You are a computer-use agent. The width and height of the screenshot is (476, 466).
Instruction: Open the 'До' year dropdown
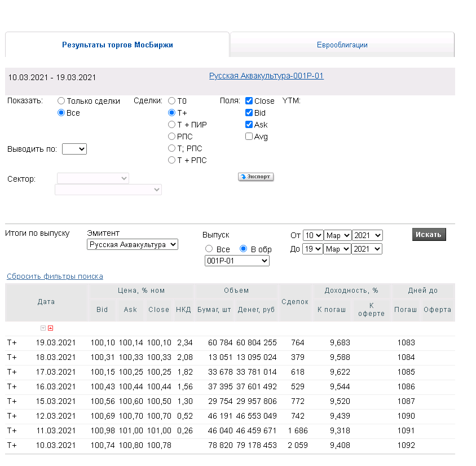coord(367,249)
